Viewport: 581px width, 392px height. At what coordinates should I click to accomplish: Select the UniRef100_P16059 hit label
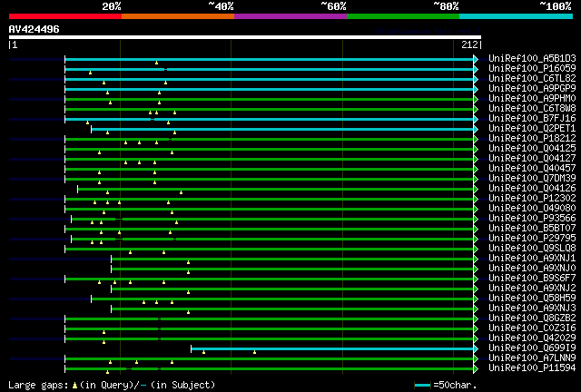coord(532,68)
